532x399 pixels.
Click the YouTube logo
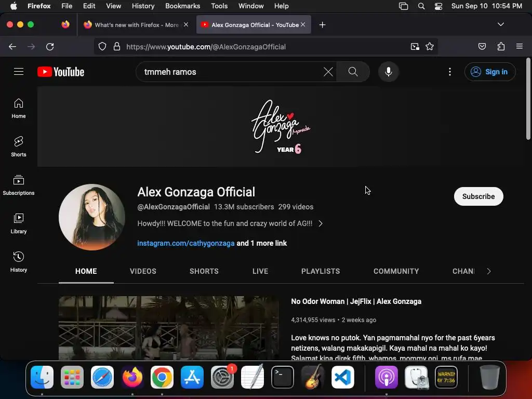pyautogui.click(x=61, y=72)
